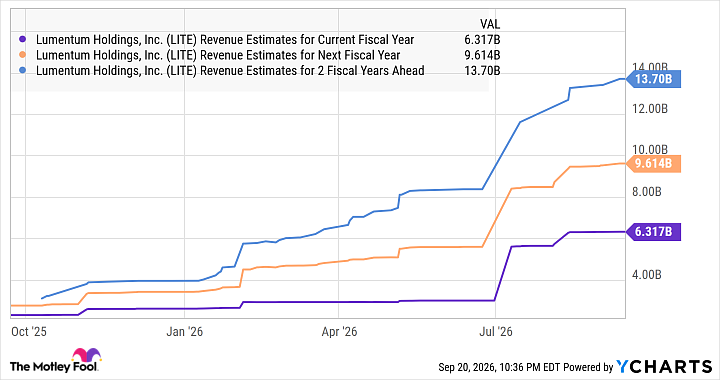This screenshot has height=380, width=720.
Task: Click the Apr '26 x-axis label
Action: coord(339,332)
